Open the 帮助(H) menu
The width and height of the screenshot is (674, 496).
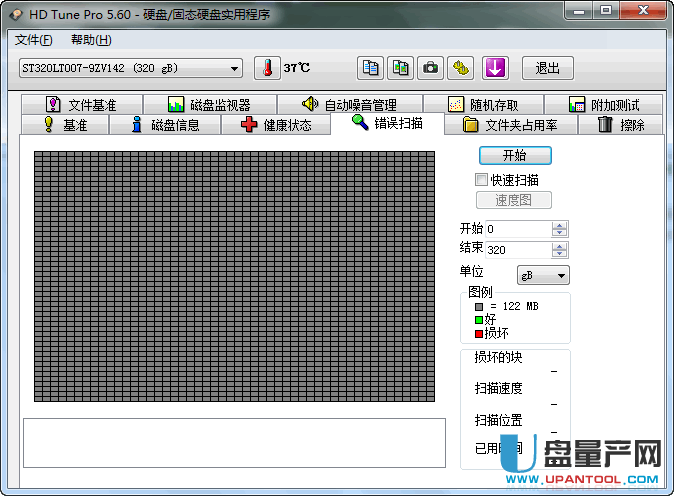(x=91, y=40)
